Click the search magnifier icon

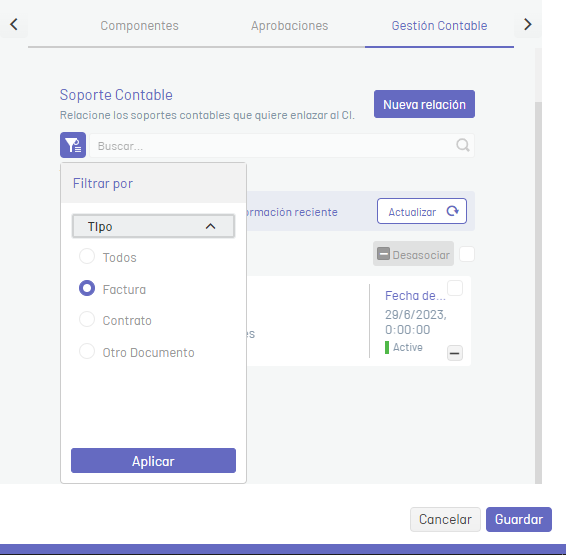462,145
